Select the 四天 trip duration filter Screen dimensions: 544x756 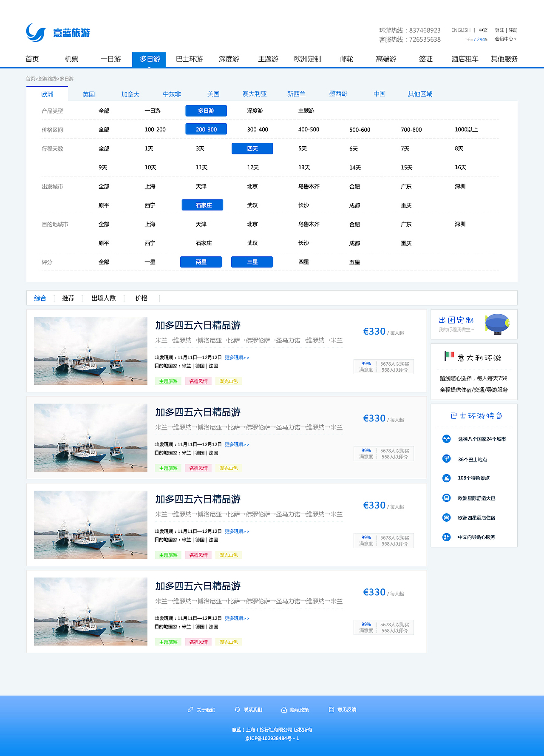tap(252, 148)
